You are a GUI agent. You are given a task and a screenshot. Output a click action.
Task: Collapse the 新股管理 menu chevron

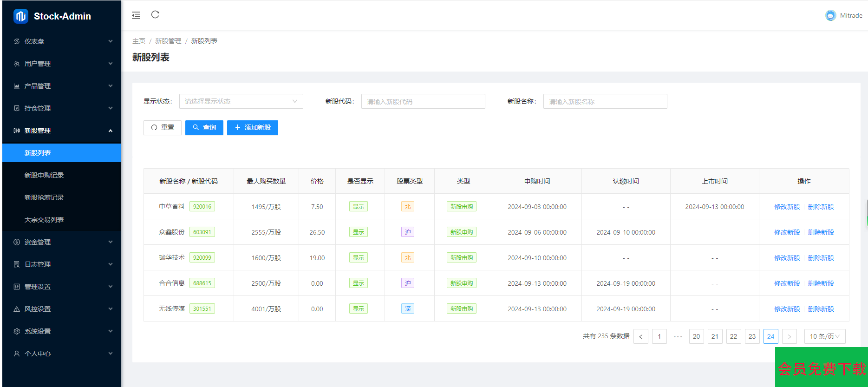[111, 131]
